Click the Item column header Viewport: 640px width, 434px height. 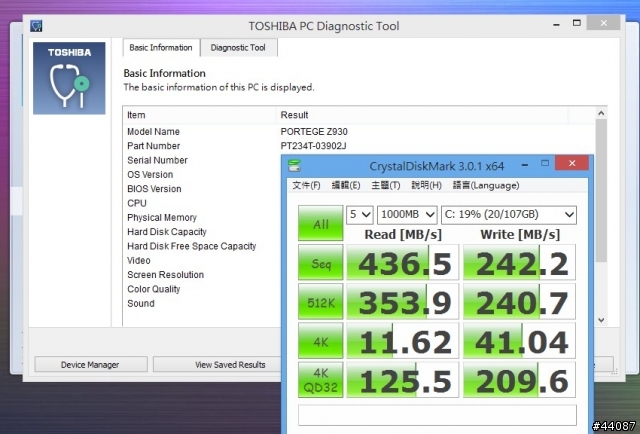pyautogui.click(x=200, y=115)
